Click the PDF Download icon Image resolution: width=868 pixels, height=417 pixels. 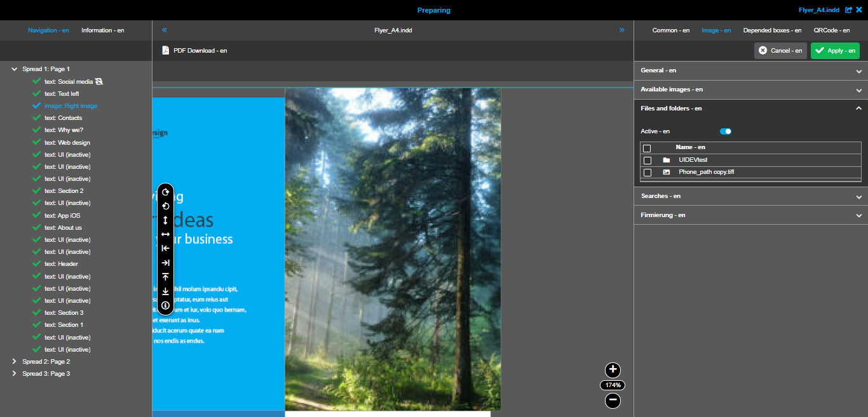pos(165,50)
